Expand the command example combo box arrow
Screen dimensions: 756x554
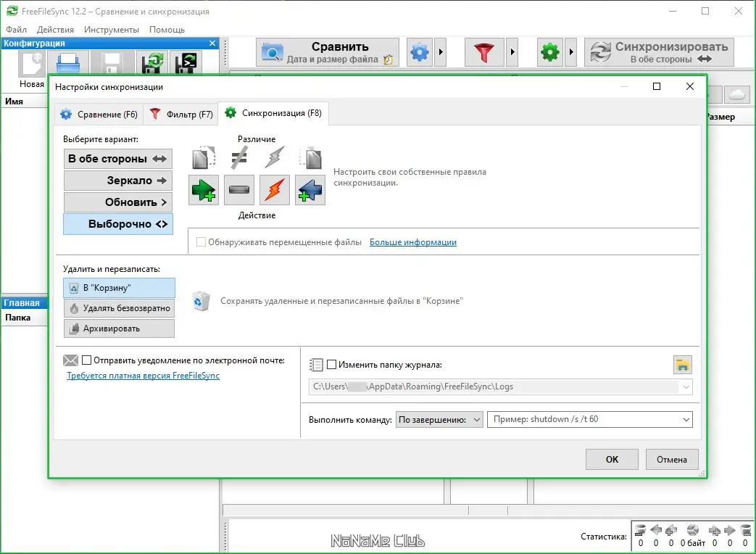pos(686,419)
